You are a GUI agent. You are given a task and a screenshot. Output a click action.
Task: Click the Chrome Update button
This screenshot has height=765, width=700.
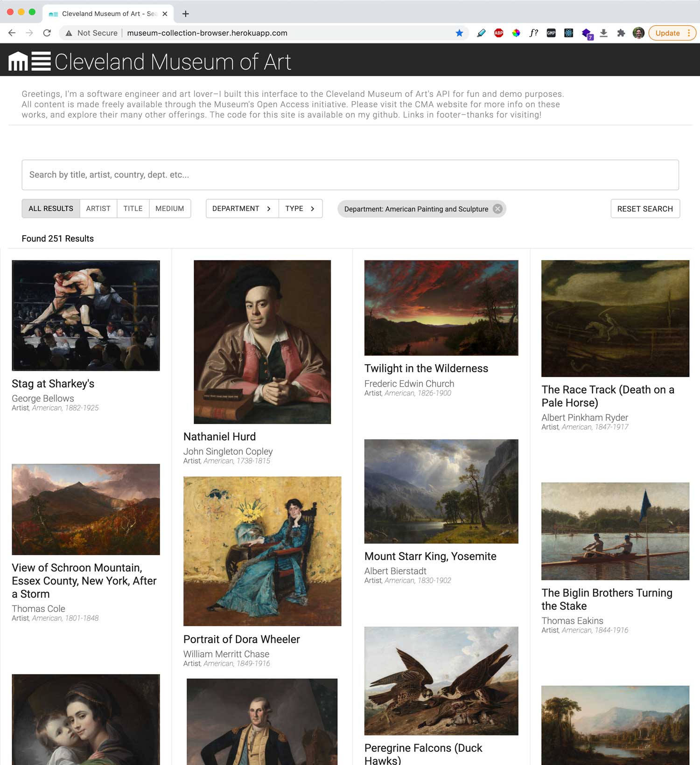(x=672, y=33)
